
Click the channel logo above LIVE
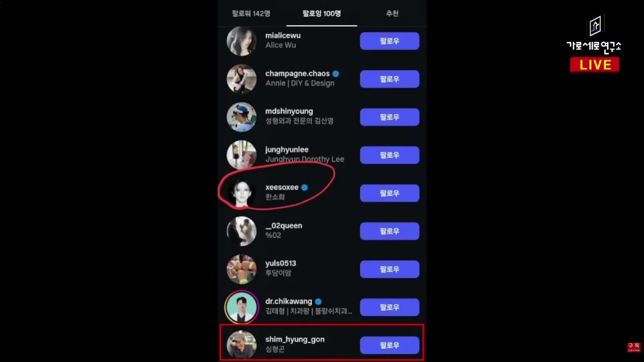point(595,26)
